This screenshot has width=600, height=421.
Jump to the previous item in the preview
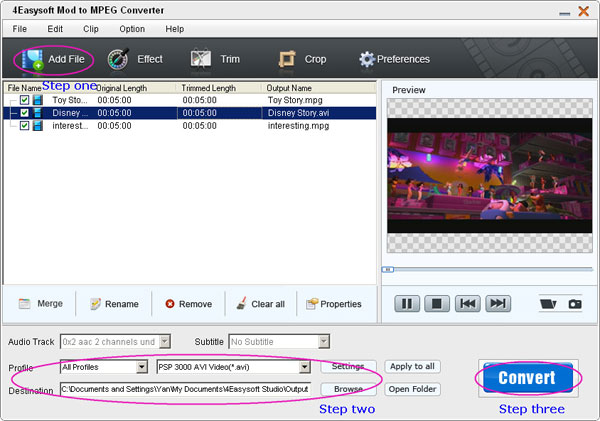(x=468, y=304)
